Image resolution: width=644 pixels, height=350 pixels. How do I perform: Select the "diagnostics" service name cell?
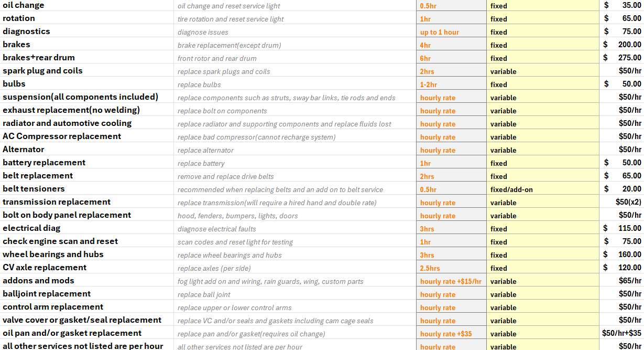86,31
